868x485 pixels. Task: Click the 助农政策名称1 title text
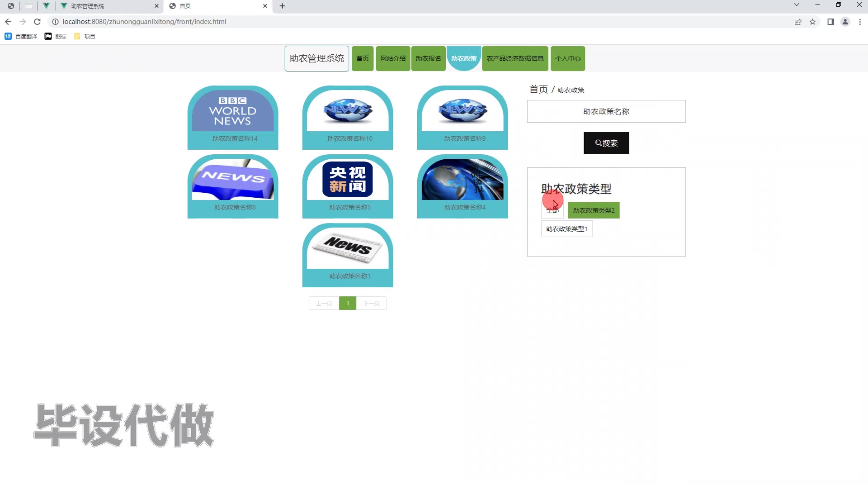click(350, 276)
